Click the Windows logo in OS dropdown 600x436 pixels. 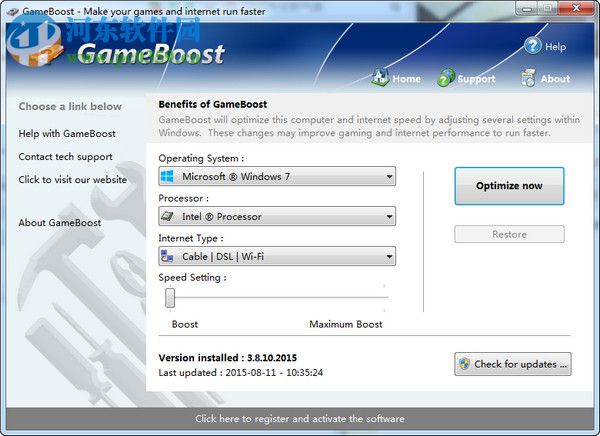pyautogui.click(x=167, y=176)
